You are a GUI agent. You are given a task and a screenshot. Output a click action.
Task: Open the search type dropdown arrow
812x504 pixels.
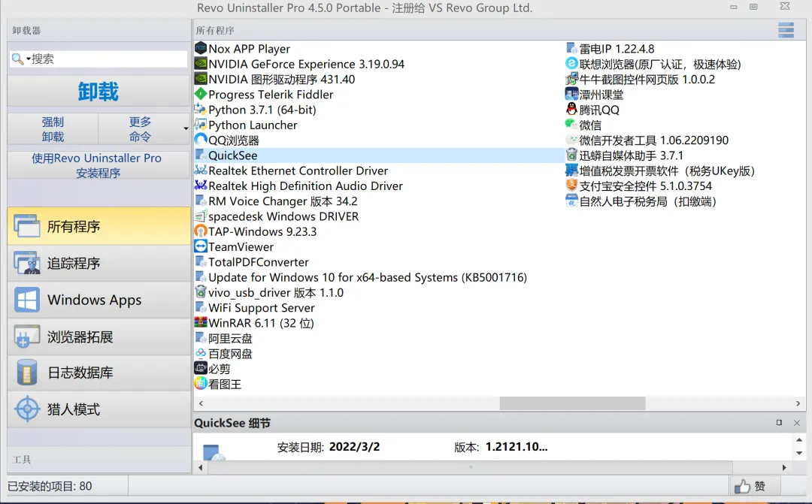click(29, 59)
